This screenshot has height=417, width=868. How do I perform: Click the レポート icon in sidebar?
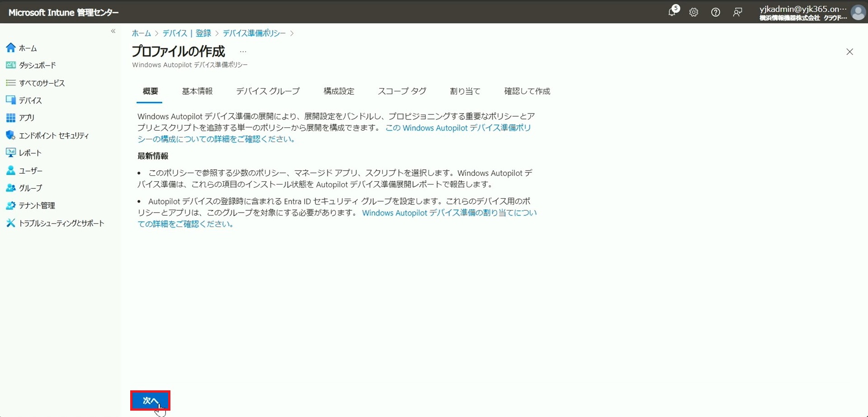point(11,153)
